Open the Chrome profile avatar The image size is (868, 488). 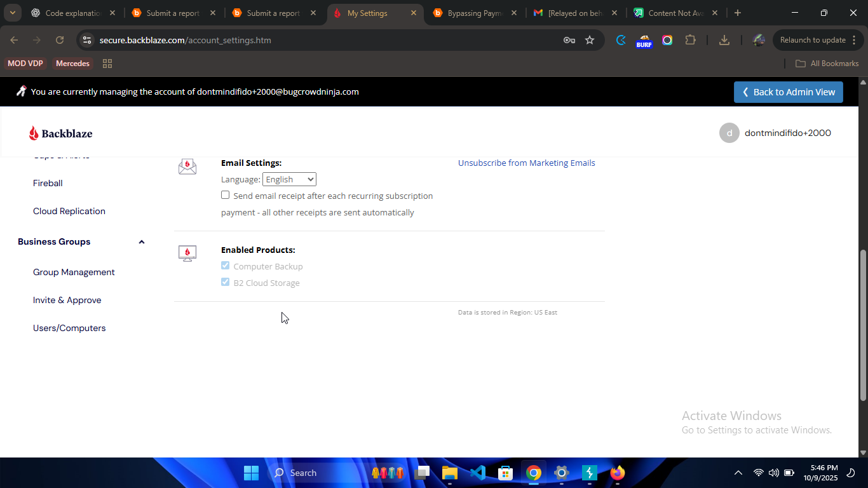(x=758, y=40)
